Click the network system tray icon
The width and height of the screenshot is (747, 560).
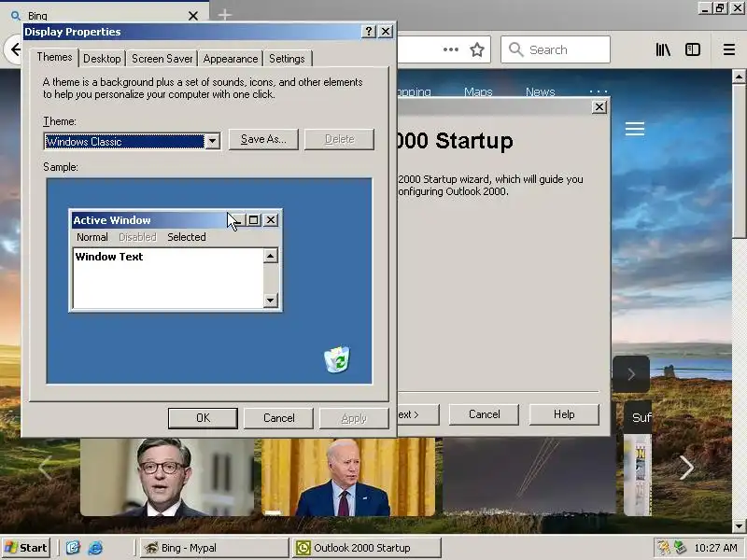[681, 548]
